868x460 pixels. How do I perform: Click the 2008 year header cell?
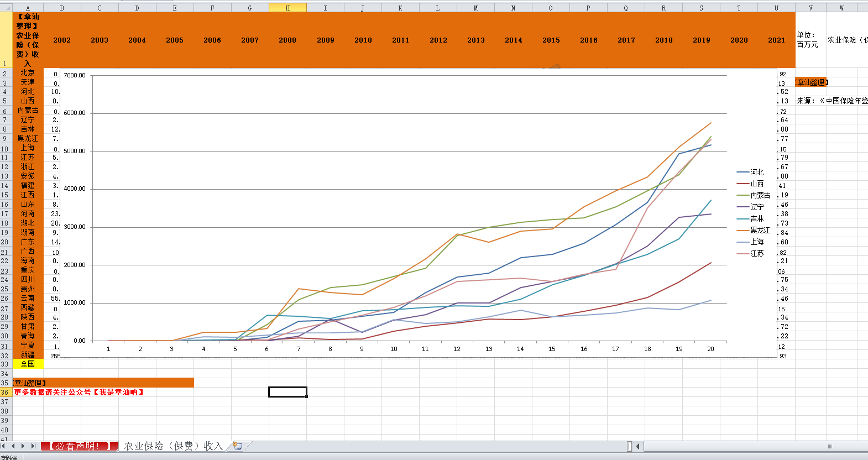click(287, 40)
